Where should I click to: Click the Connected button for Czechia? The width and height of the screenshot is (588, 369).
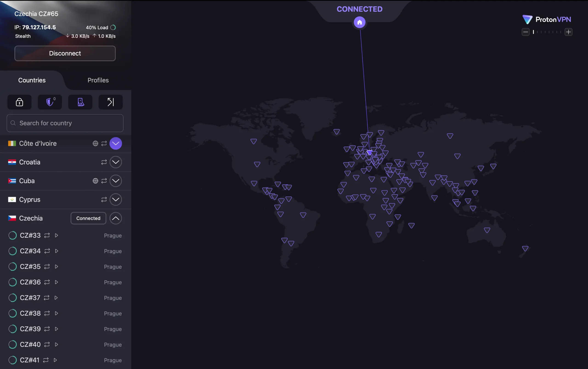[x=88, y=218]
